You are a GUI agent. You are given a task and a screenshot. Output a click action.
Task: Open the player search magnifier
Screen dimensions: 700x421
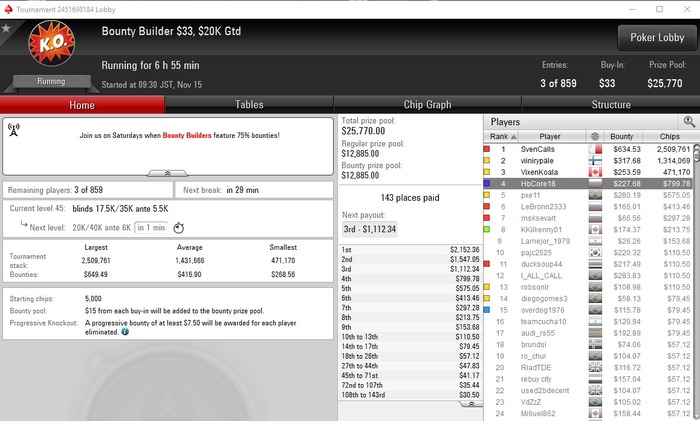[x=689, y=121]
